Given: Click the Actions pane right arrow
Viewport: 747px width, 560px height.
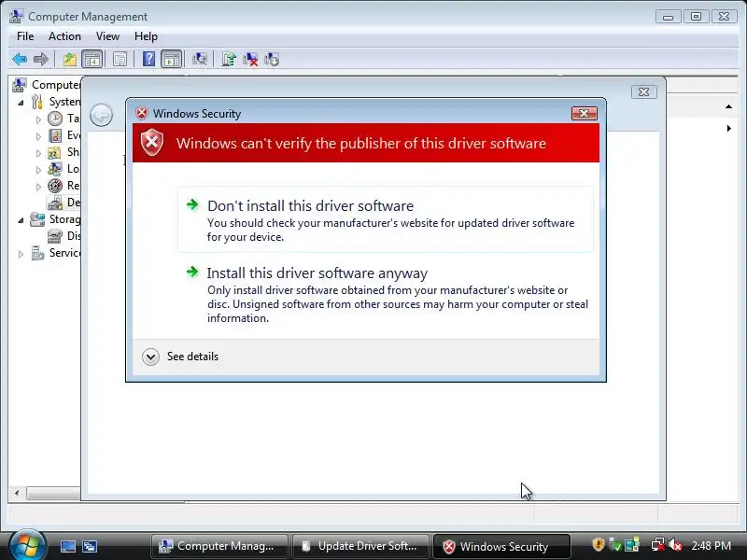Looking at the screenshot, I should [729, 128].
